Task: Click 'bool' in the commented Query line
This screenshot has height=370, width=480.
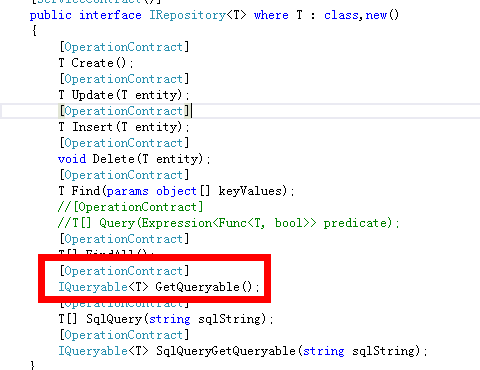Action: pyautogui.click(x=288, y=223)
